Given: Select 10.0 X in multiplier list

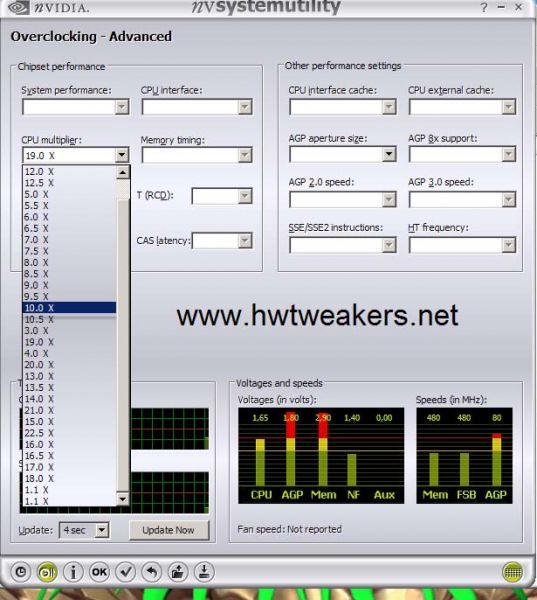Looking at the screenshot, I should pyautogui.click(x=69, y=308).
